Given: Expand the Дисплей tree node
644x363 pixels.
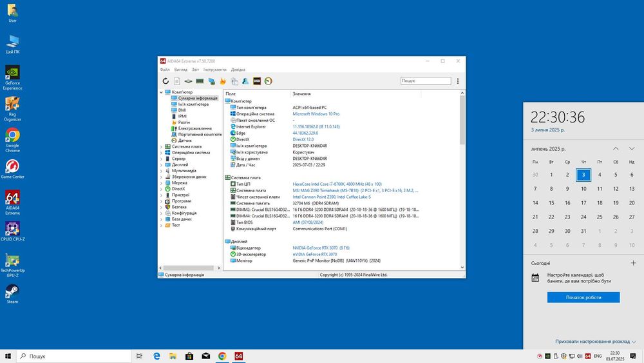Looking at the screenshot, I should tap(161, 164).
